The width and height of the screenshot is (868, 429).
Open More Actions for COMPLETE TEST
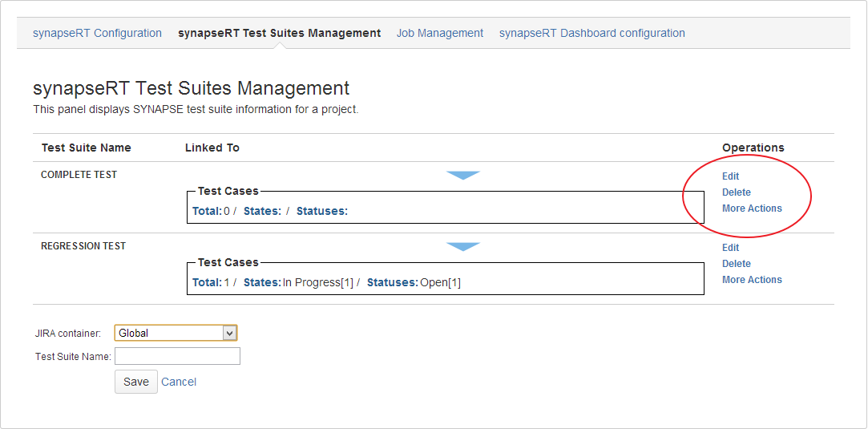pos(751,208)
